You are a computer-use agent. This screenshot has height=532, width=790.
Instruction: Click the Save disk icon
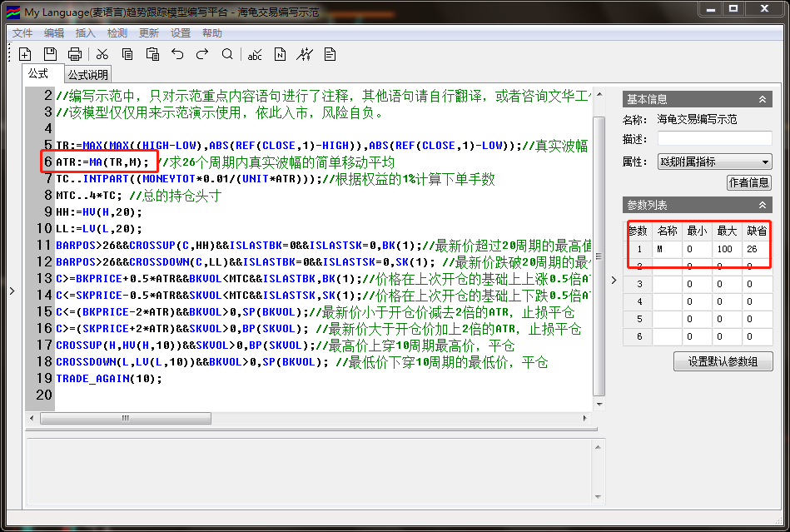(50, 54)
